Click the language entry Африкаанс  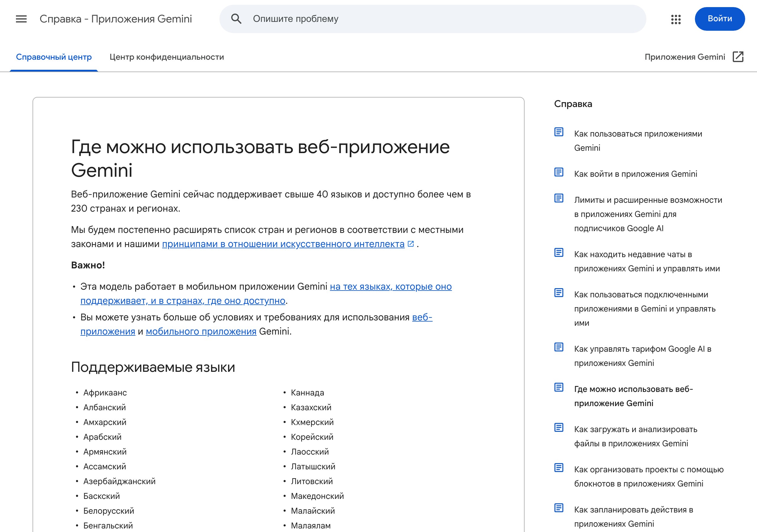click(105, 393)
